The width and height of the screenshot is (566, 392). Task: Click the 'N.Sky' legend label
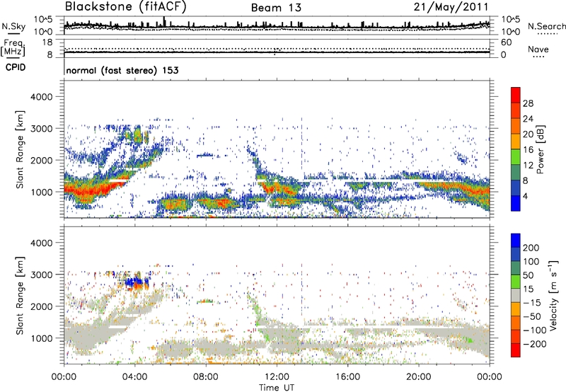[13, 26]
